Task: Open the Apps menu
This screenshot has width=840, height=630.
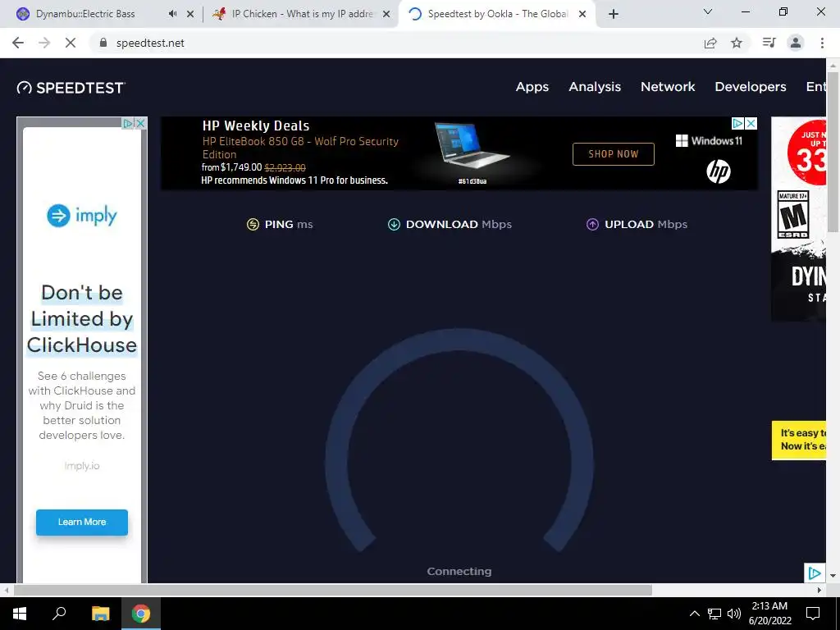Action: coord(532,87)
